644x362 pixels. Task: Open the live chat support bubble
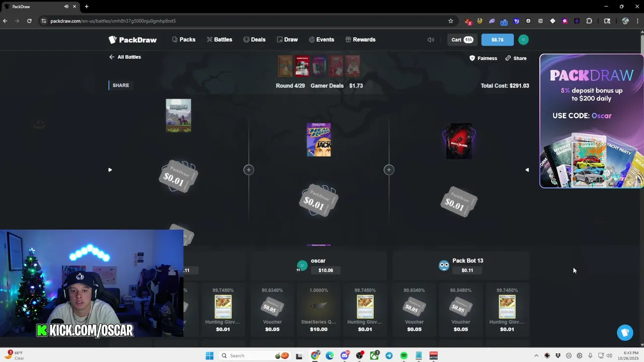[625, 332]
